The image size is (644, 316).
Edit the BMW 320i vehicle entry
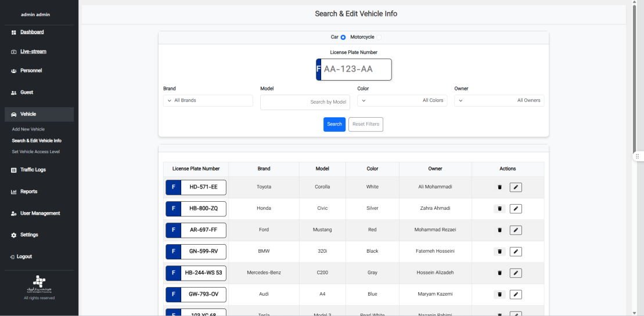[x=516, y=252]
